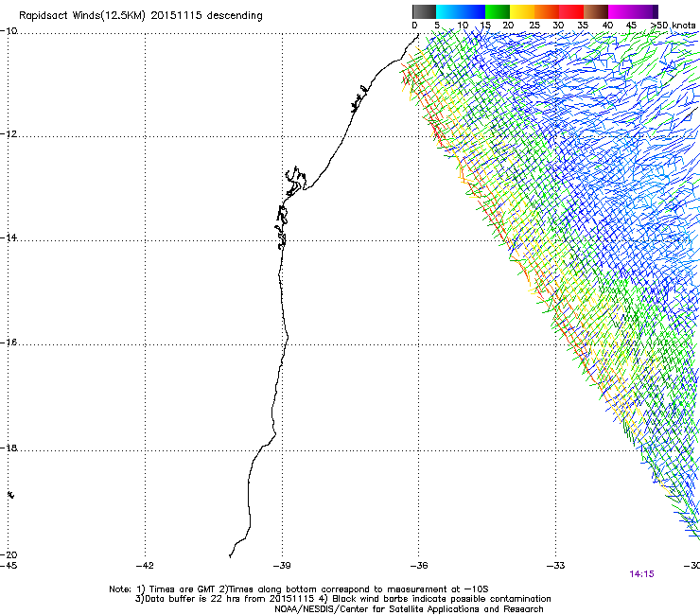Click the cyan-to-blue 5-15 knots color band
700x615 pixels.
tap(461, 11)
